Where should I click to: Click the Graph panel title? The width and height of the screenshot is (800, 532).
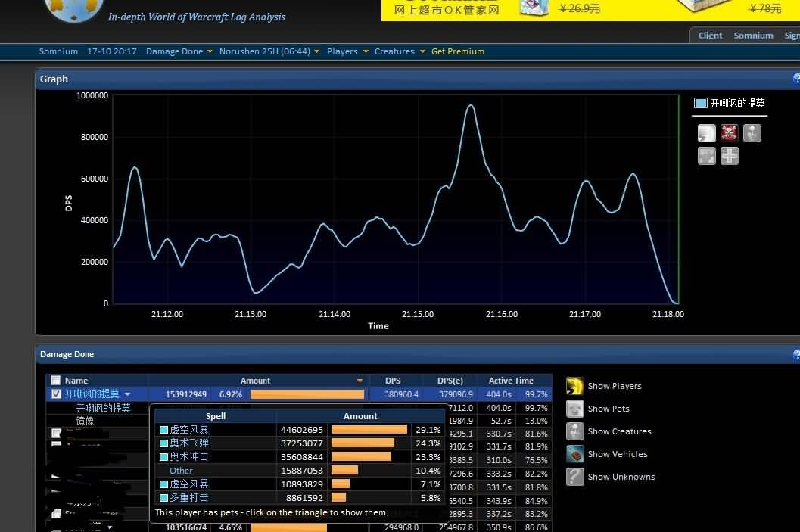tap(54, 79)
